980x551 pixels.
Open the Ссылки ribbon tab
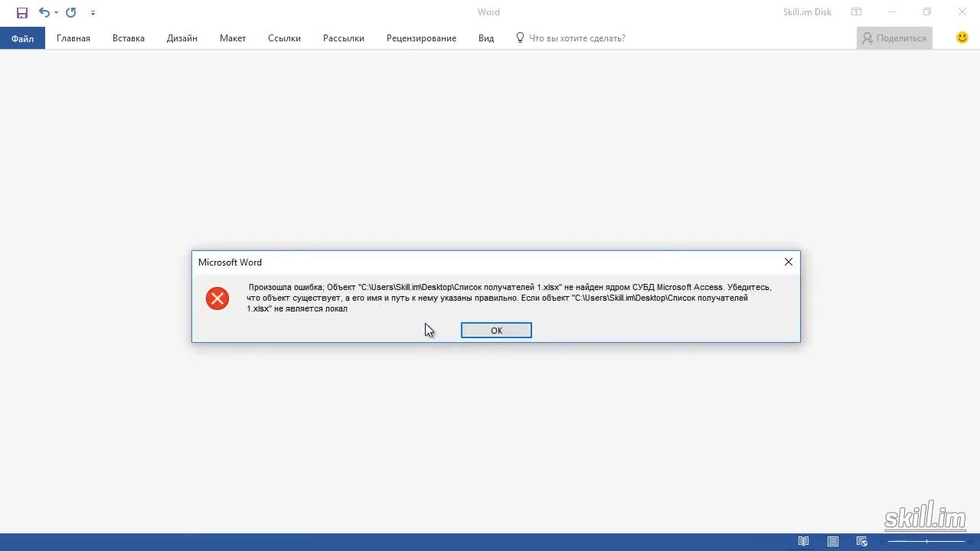click(x=284, y=38)
